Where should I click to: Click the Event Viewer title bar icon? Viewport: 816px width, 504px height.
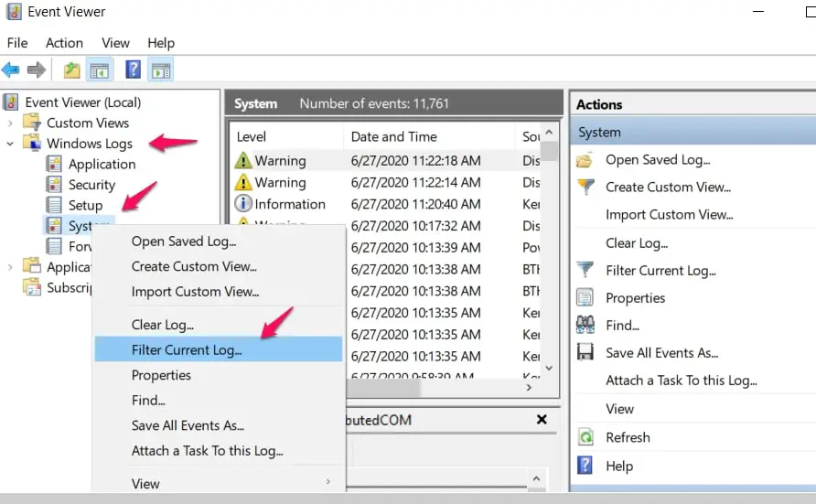[14, 12]
